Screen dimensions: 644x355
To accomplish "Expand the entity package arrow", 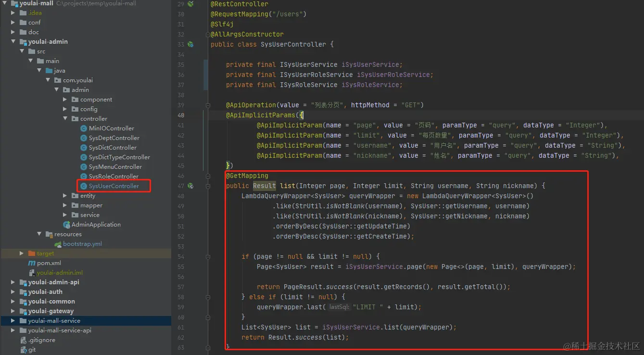I will (65, 196).
